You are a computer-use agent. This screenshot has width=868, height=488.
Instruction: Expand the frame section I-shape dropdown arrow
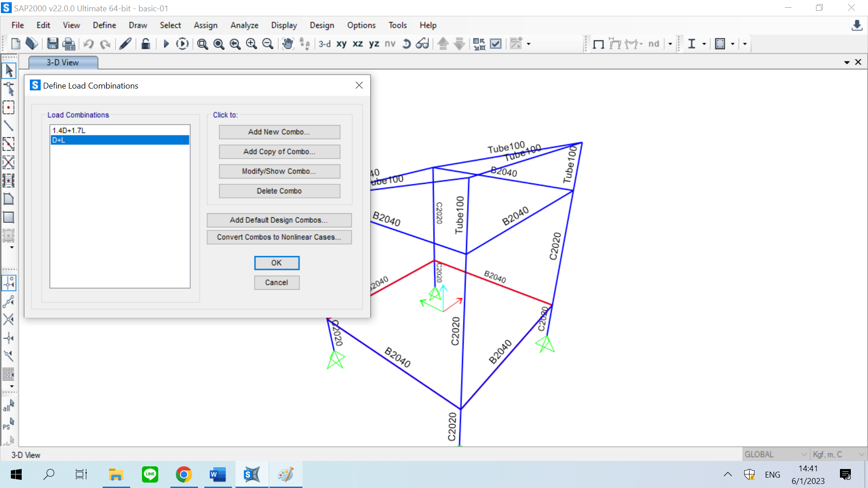[x=704, y=44]
